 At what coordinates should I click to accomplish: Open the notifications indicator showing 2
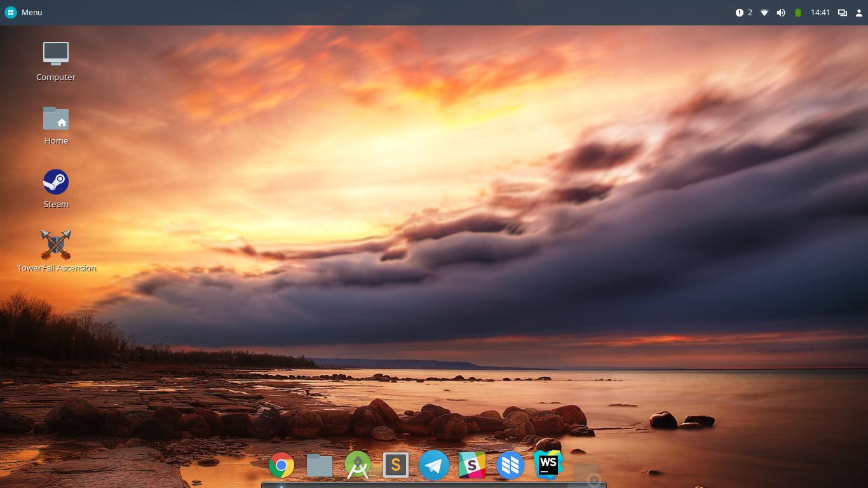pyautogui.click(x=744, y=13)
